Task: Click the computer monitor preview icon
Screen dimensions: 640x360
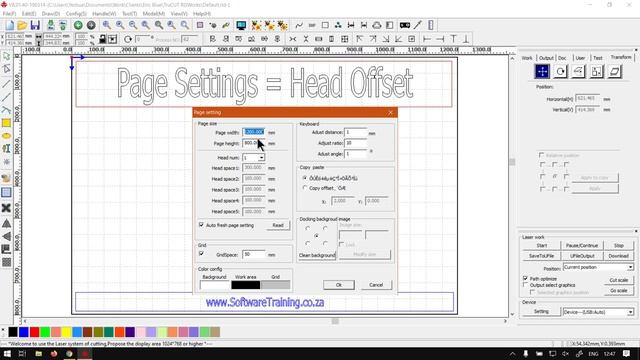Action: click(241, 25)
